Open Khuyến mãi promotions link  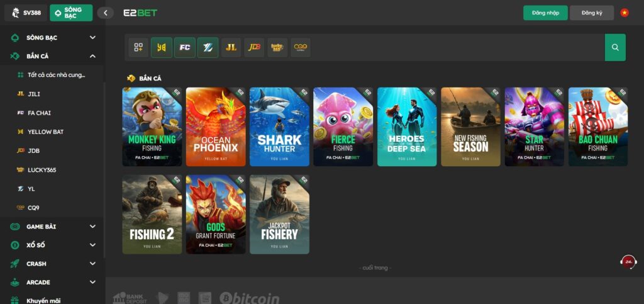pyautogui.click(x=43, y=301)
